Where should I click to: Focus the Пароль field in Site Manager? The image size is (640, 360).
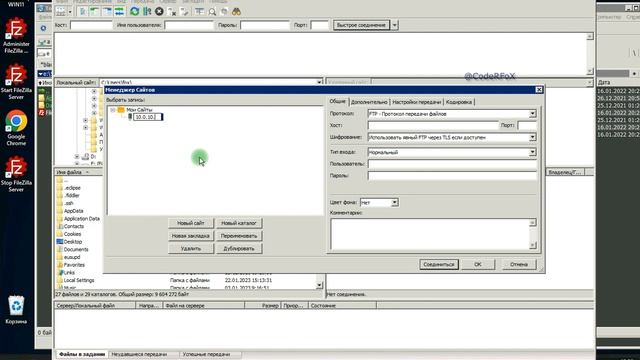452,176
